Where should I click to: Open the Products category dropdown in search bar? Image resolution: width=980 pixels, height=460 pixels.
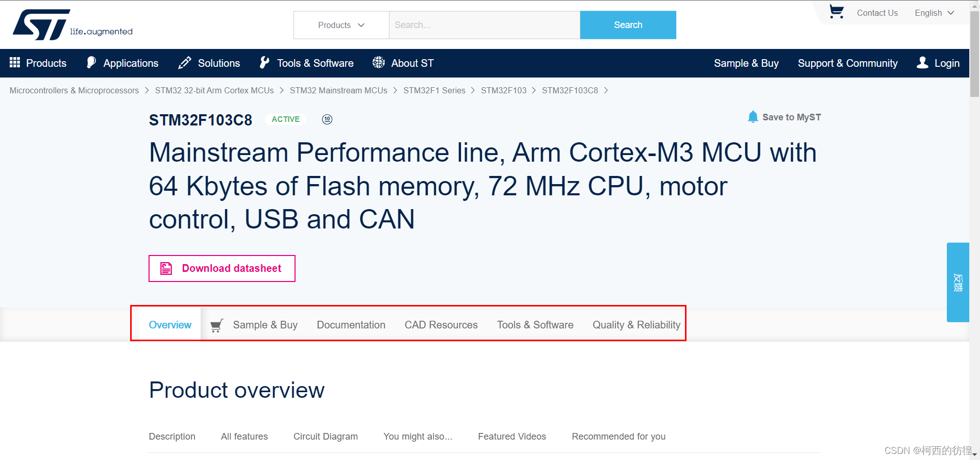click(341, 25)
